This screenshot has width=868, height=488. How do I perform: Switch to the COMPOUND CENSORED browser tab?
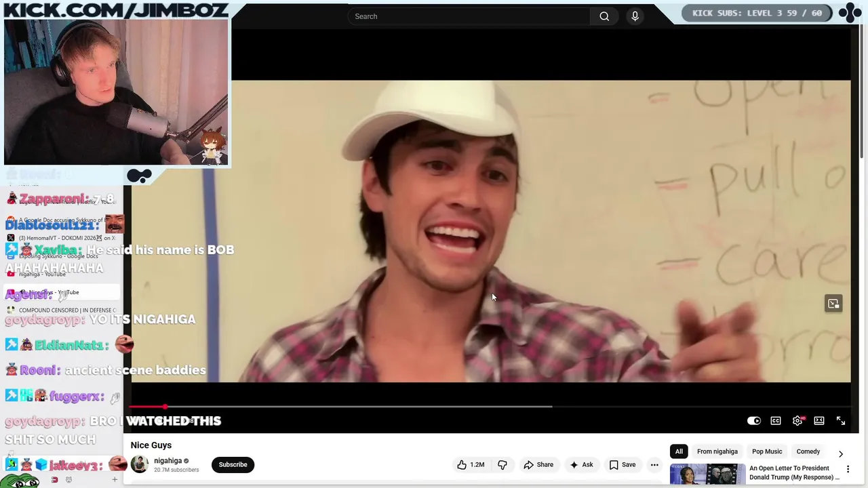pos(62,310)
